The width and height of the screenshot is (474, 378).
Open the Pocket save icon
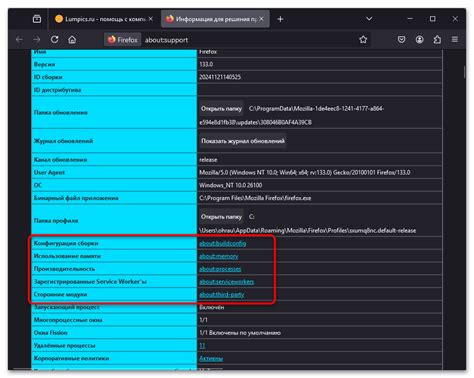point(401,40)
